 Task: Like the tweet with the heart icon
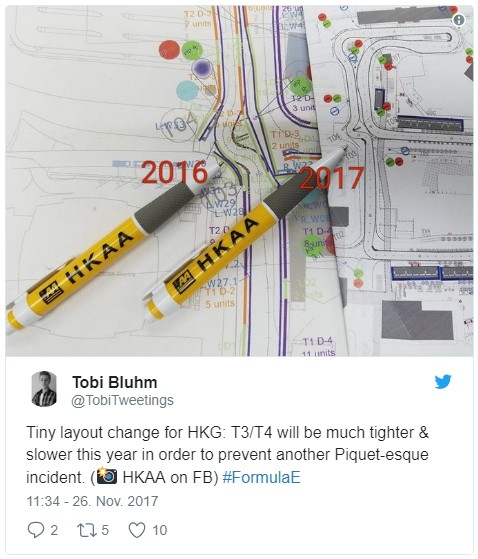[x=137, y=530]
